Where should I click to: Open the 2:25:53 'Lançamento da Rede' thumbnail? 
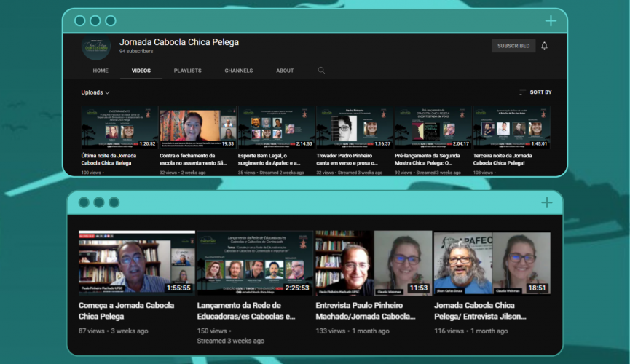(x=254, y=263)
